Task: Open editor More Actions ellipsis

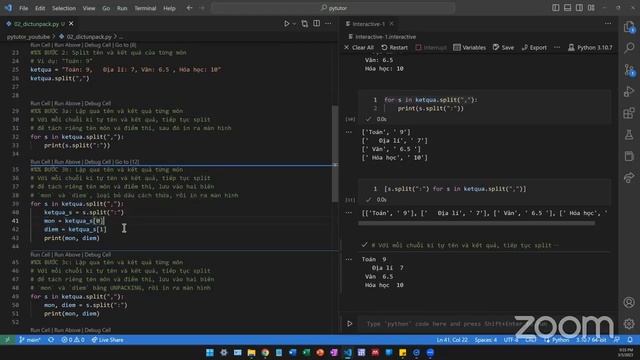Action: 328,24
